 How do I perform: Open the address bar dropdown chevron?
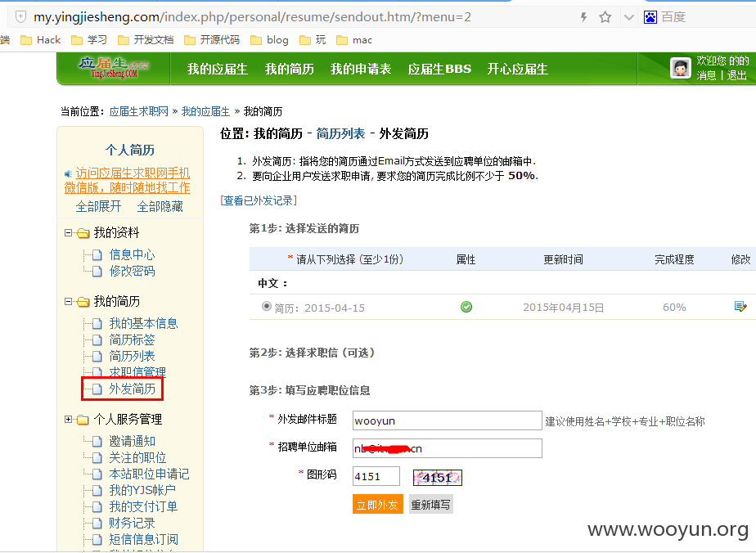[x=628, y=18]
